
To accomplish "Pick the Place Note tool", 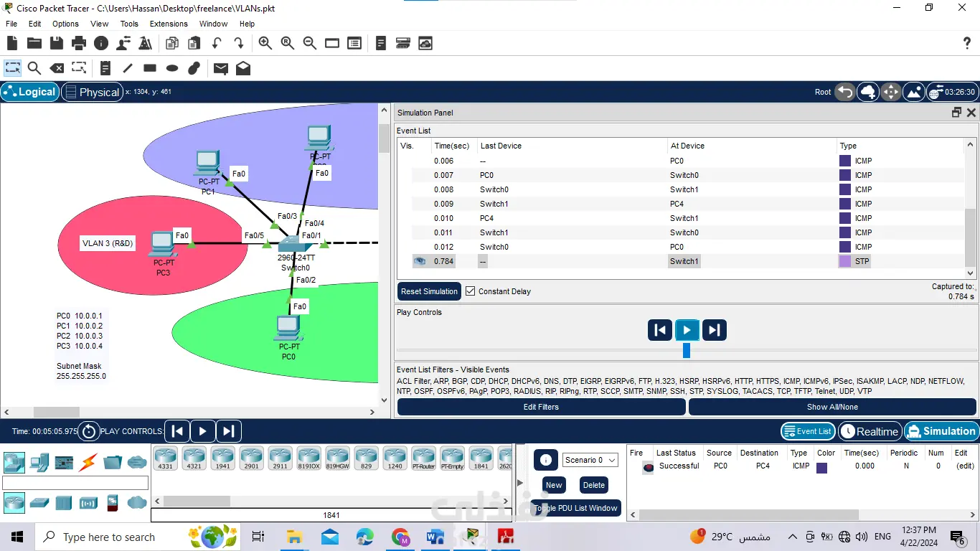I will pyautogui.click(x=105, y=69).
